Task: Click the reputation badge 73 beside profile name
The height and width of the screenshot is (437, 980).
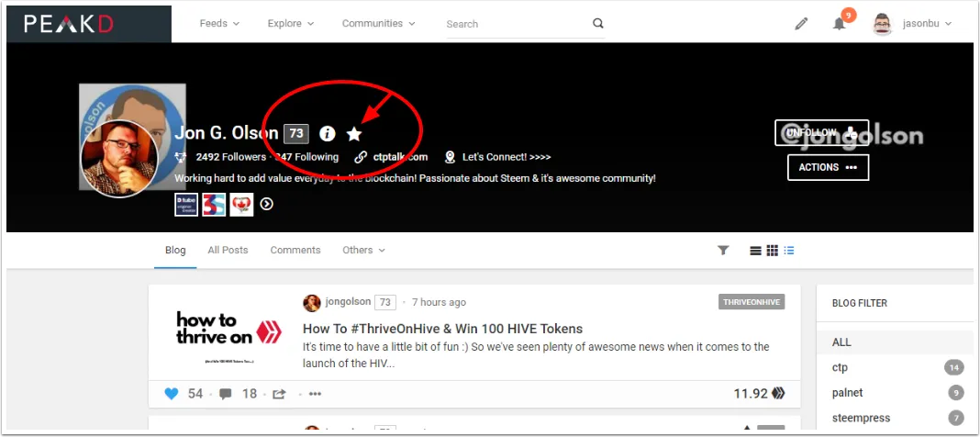Action: (296, 133)
